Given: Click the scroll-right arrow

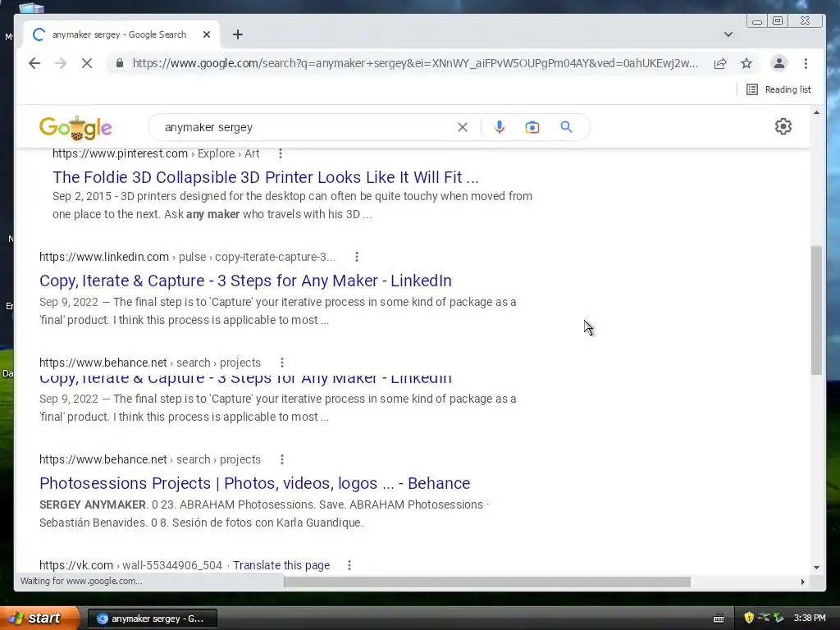Looking at the screenshot, I should coord(802,582).
